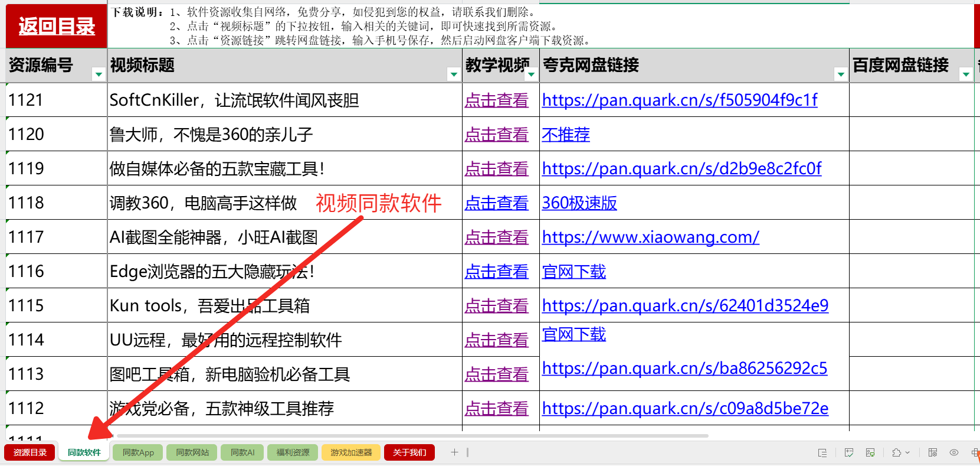Open quark link ending ba86256292c5
Viewport: 980px width, 466px height.
(x=684, y=369)
